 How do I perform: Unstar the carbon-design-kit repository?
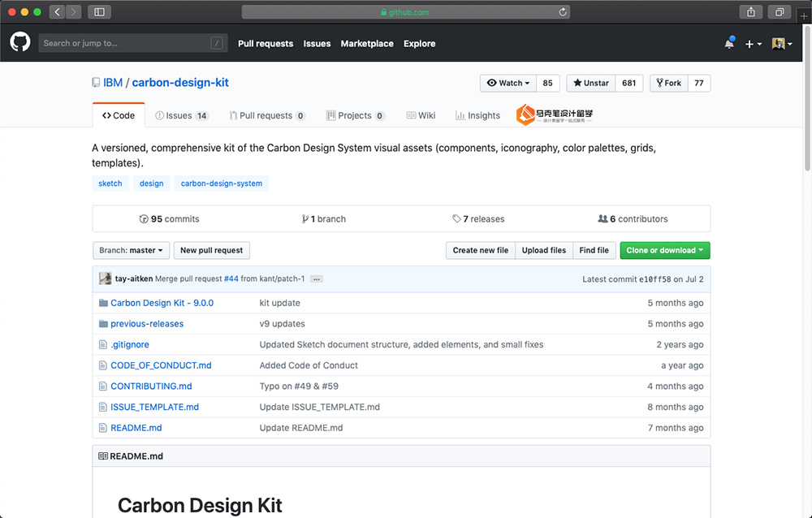pos(591,83)
